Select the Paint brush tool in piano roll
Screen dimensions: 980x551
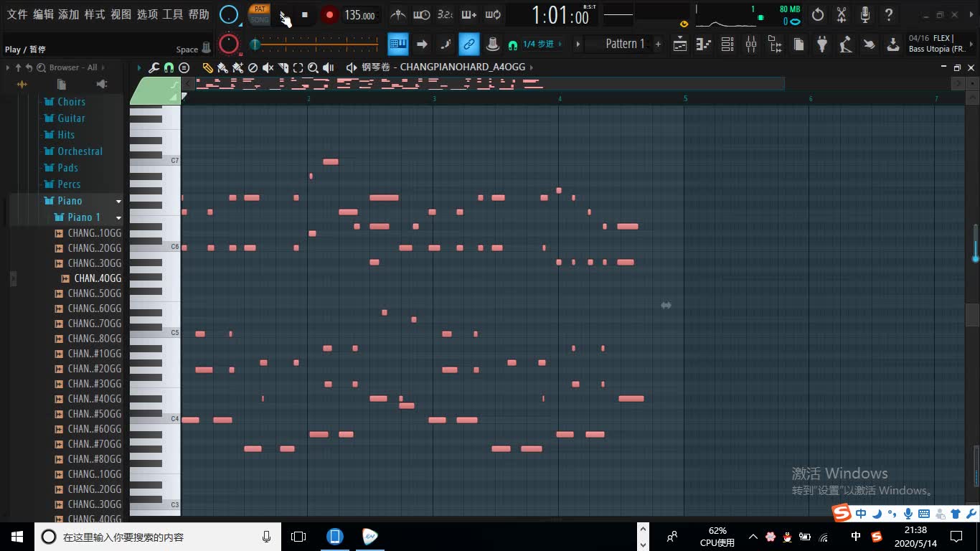(222, 67)
